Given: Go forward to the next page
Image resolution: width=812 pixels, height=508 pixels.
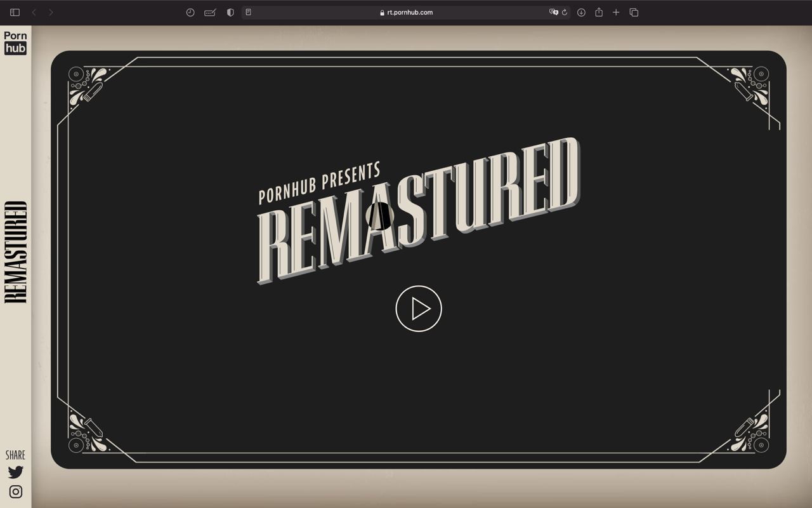Looking at the screenshot, I should click(x=51, y=12).
